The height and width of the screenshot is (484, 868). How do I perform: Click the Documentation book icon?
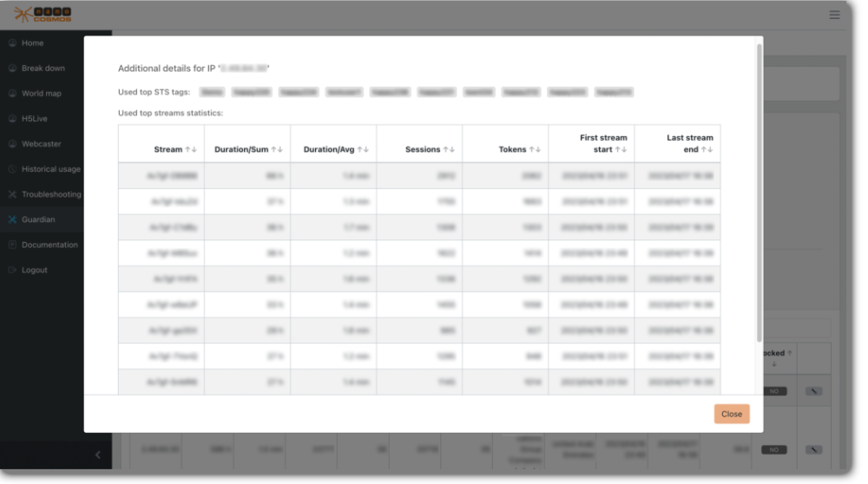12,245
